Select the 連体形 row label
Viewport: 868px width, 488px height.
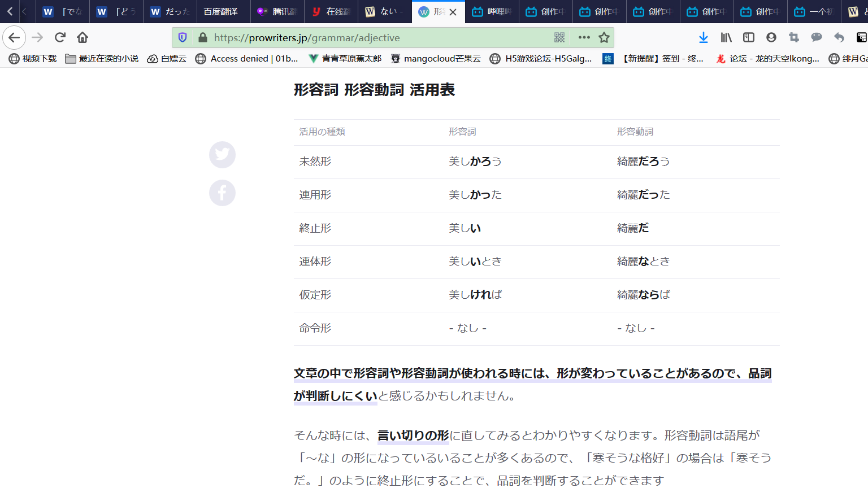click(315, 262)
